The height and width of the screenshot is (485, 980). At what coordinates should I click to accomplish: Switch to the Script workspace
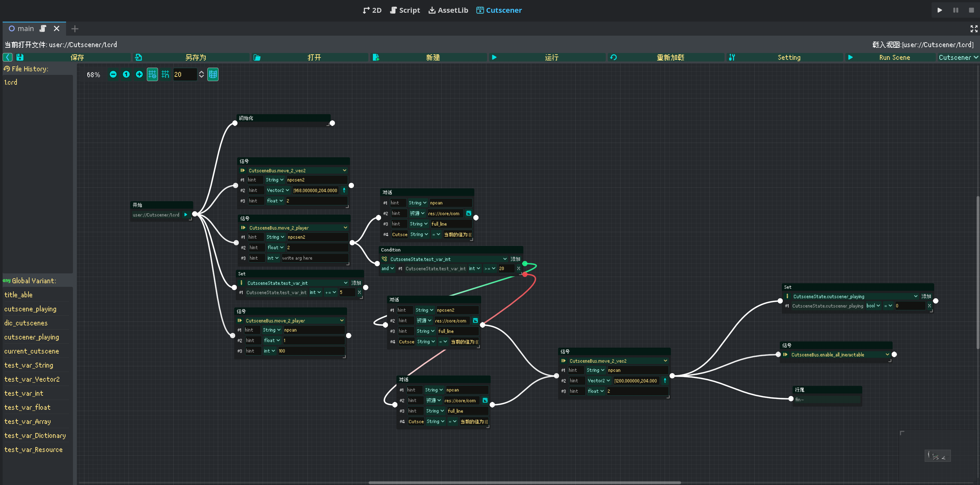coord(405,10)
